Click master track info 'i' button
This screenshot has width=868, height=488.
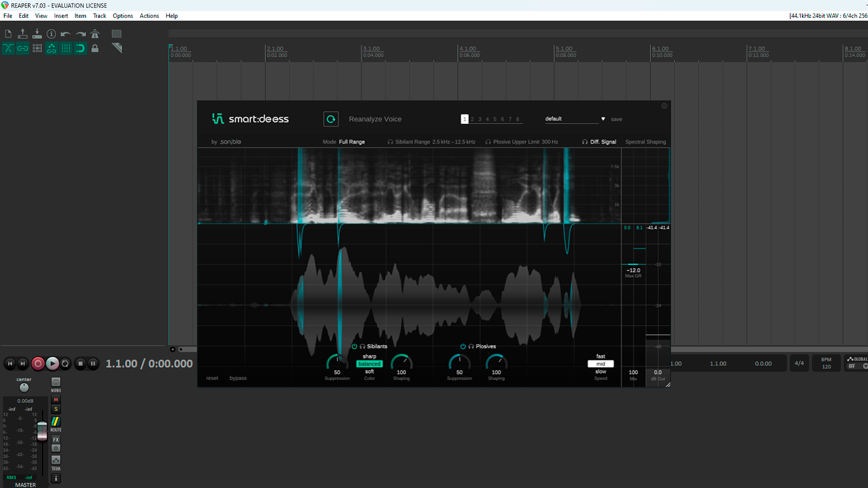point(56,478)
